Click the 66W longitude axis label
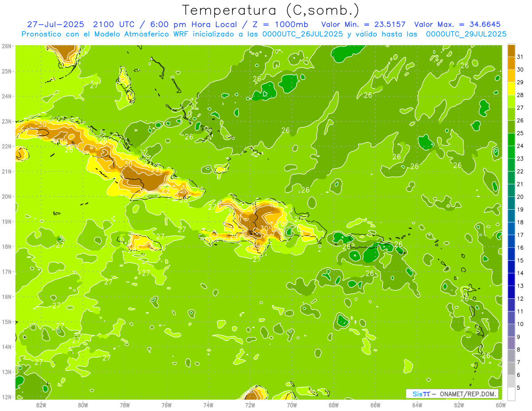The height and width of the screenshot is (411, 532). point(376,405)
